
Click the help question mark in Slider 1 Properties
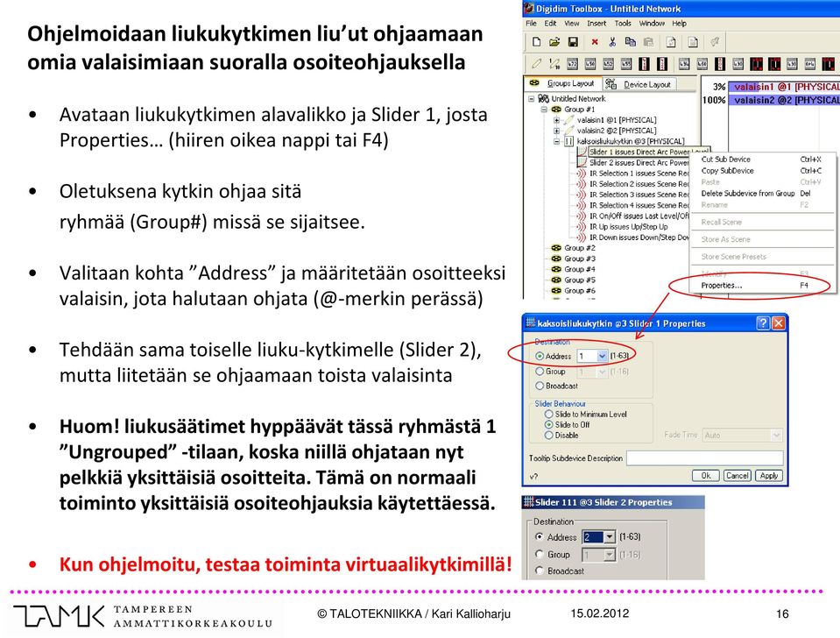(763, 323)
